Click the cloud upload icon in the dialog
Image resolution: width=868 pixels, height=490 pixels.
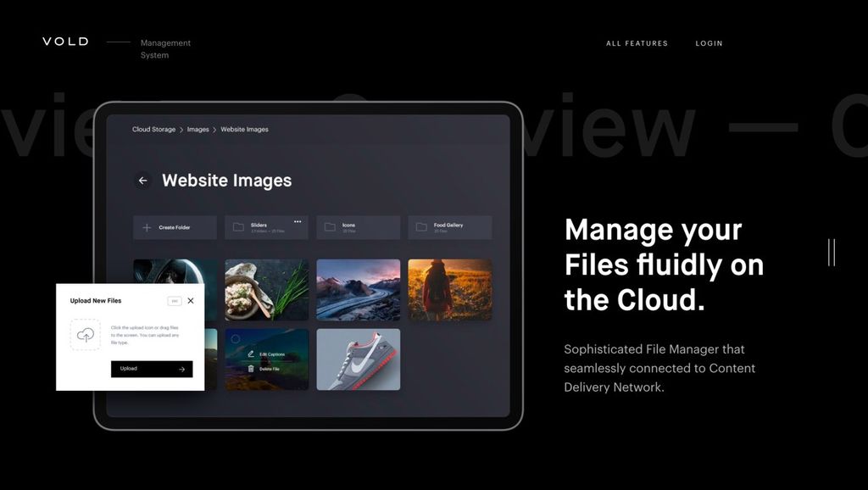[85, 335]
